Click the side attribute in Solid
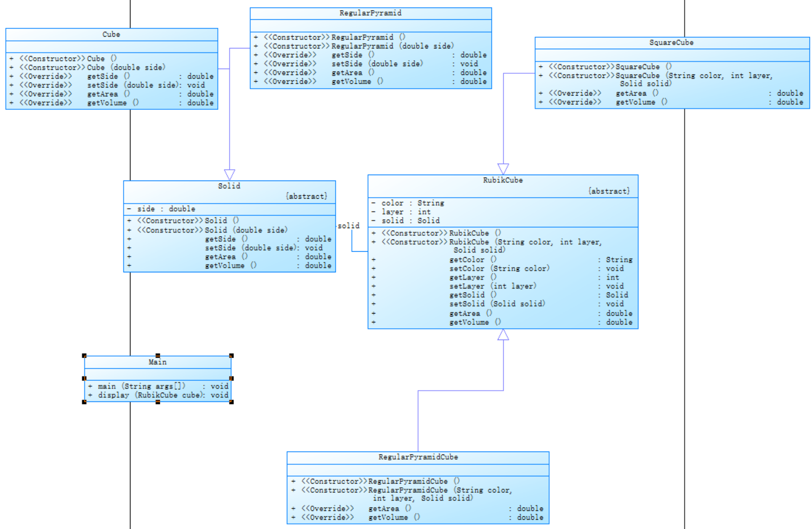Screen dimensions: 812x529 tap(166, 209)
